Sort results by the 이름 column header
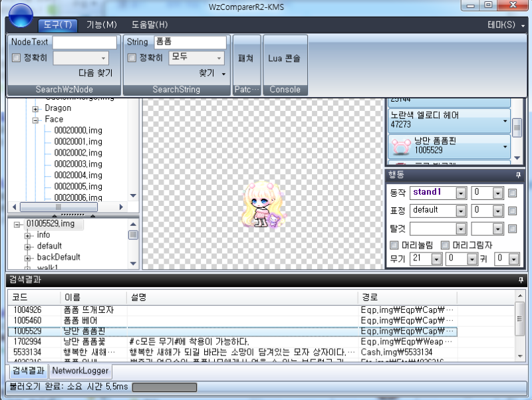The height and width of the screenshot is (400, 532). pos(93,297)
